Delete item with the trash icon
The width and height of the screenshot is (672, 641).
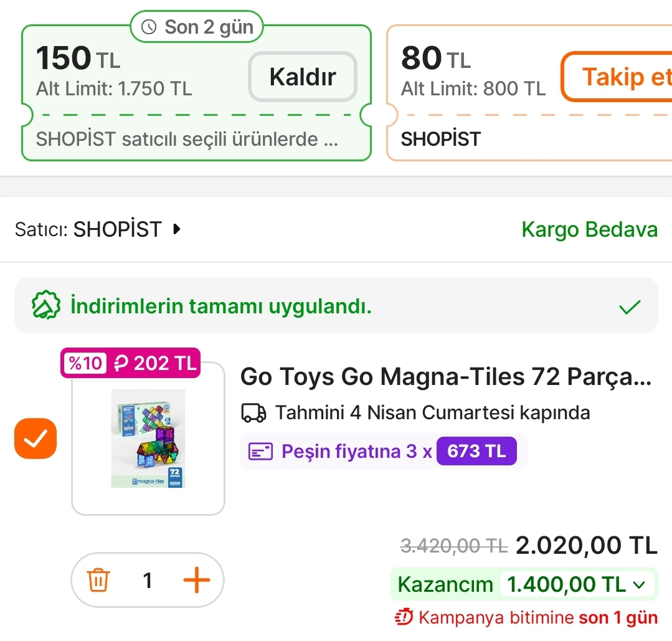[x=98, y=581]
